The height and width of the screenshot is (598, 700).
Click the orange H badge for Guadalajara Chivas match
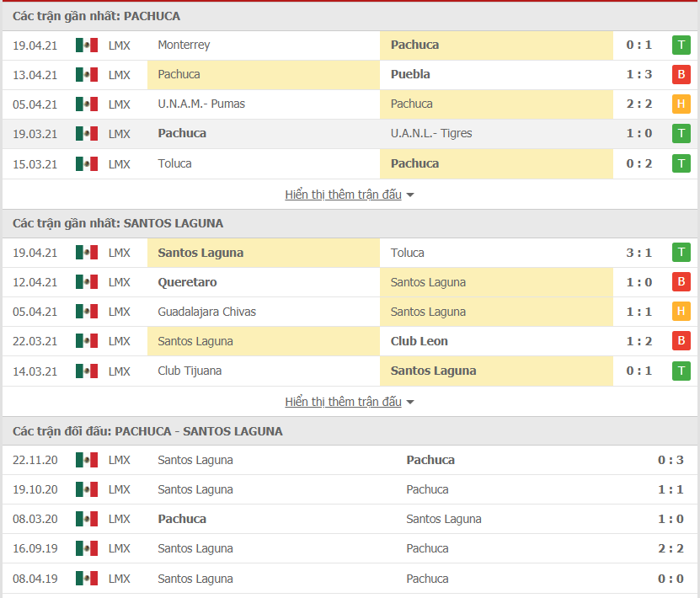(x=681, y=311)
